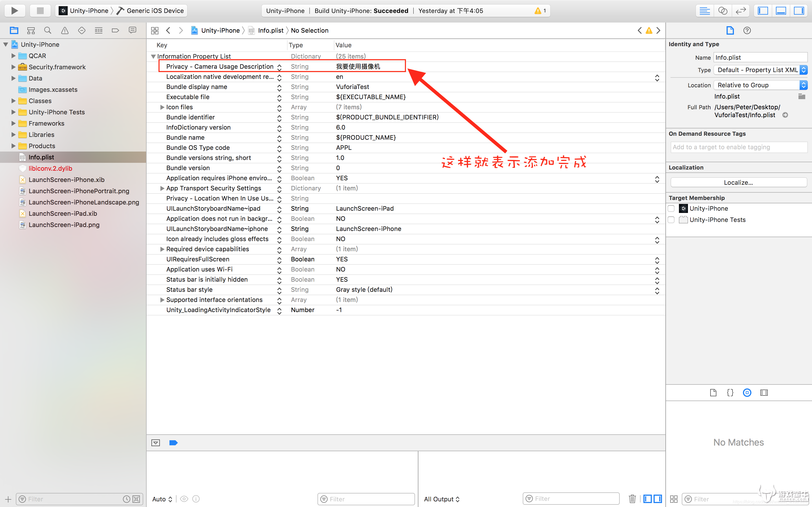Click the Localize... button
This screenshot has height=507, width=812.
(x=738, y=183)
